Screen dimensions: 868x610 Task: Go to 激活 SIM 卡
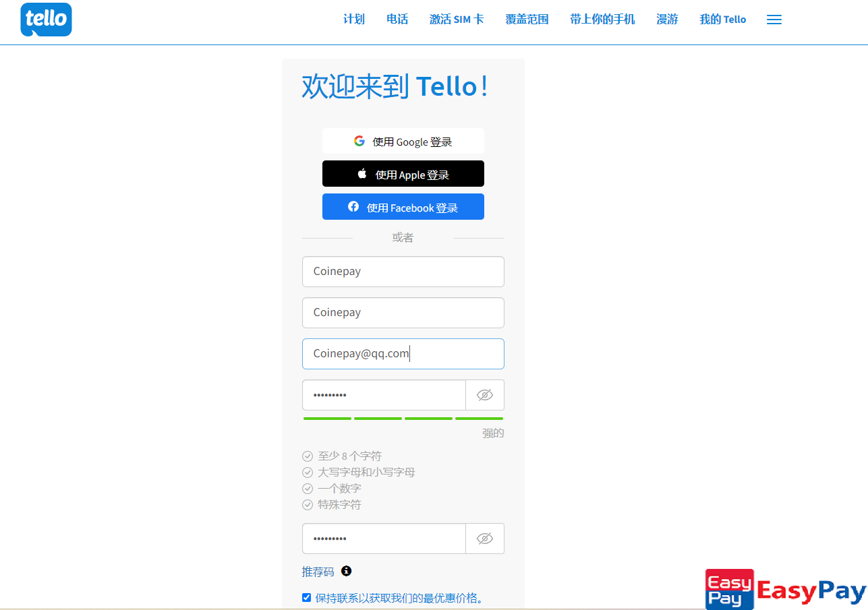tap(457, 20)
